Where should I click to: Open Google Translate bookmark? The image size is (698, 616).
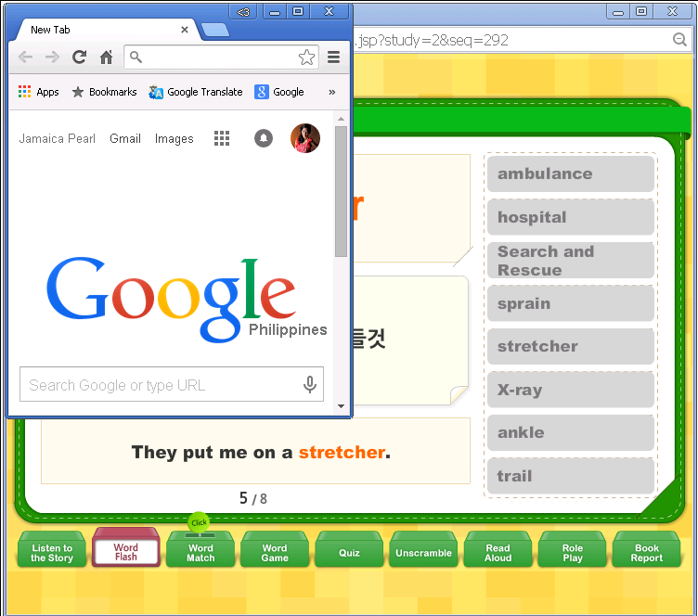pyautogui.click(x=196, y=92)
